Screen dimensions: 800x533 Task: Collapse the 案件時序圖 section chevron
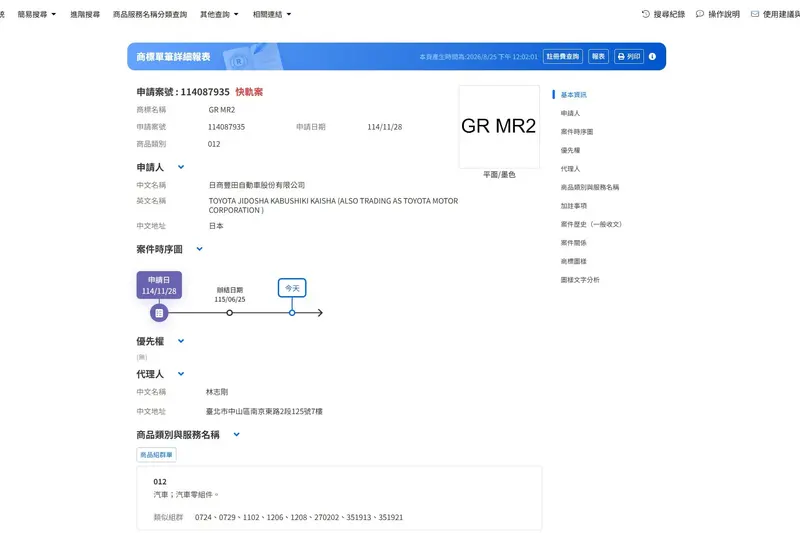(199, 249)
